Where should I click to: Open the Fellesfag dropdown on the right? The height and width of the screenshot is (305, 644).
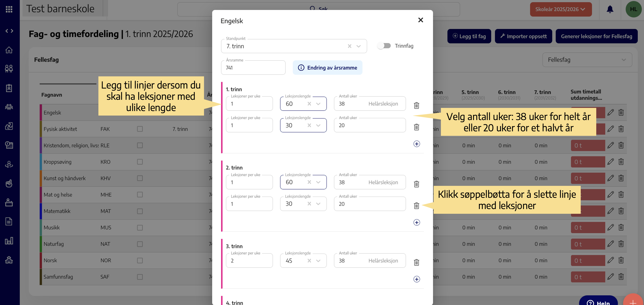click(587, 60)
